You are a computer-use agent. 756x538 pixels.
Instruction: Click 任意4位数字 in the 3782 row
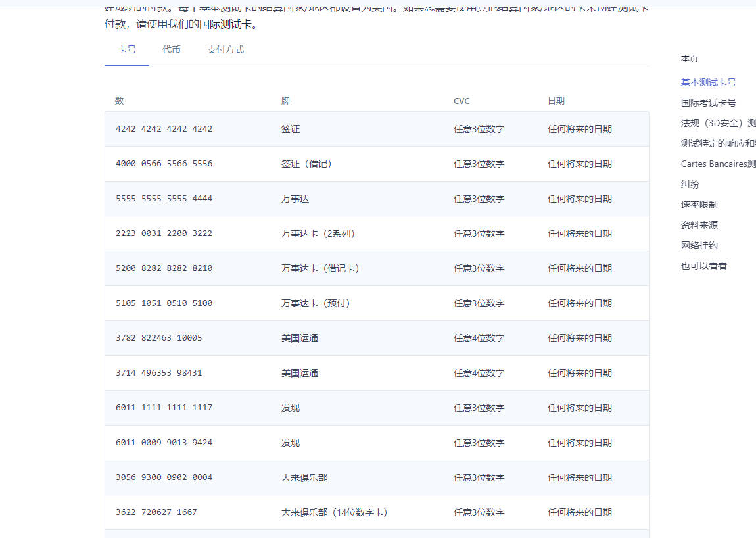click(x=479, y=338)
